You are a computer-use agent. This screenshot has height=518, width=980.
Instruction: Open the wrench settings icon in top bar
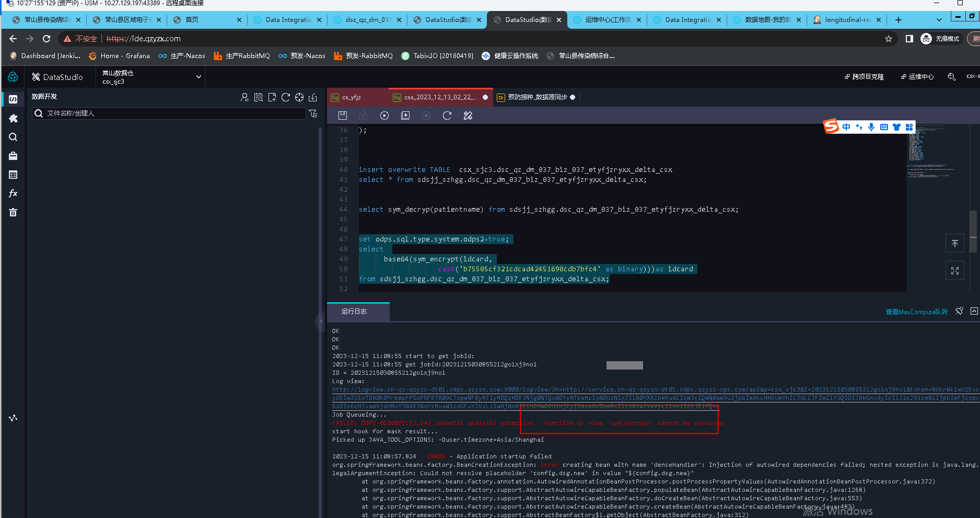tap(951, 77)
